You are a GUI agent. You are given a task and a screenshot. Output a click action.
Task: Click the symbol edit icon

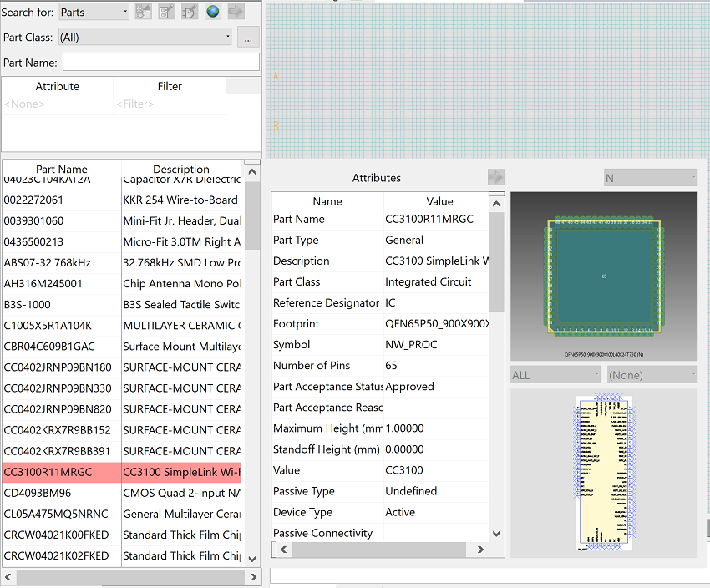pyautogui.click(x=190, y=12)
